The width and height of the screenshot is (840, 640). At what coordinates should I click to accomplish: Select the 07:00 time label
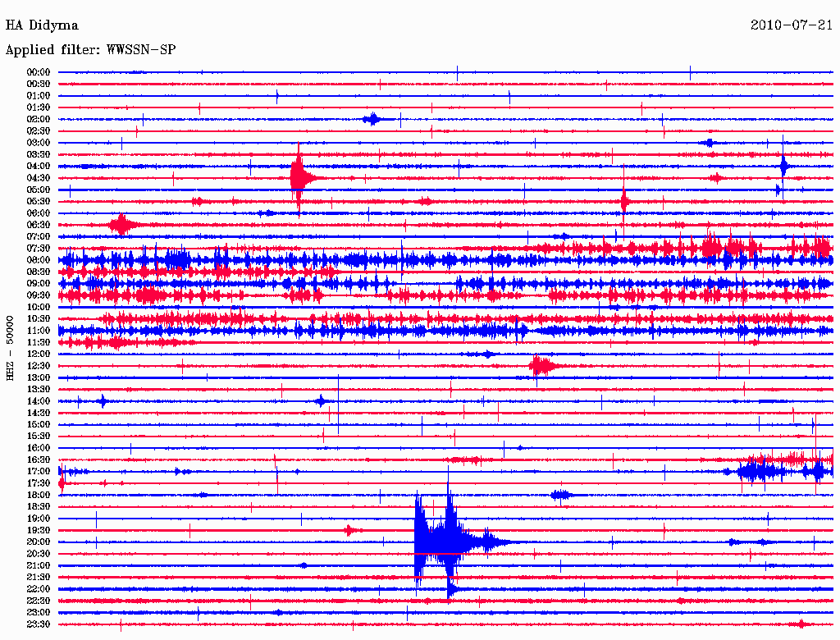coord(38,237)
